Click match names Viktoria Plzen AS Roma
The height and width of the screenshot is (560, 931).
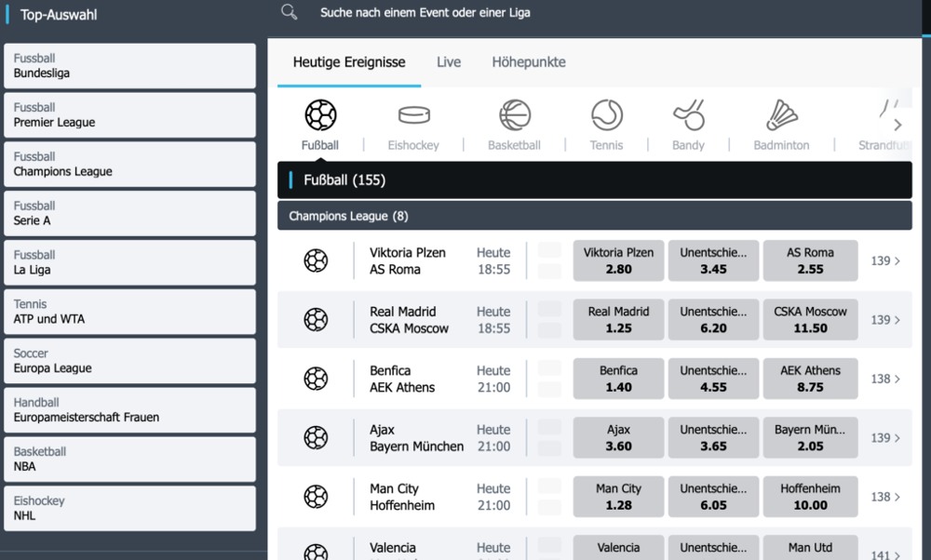[408, 261]
